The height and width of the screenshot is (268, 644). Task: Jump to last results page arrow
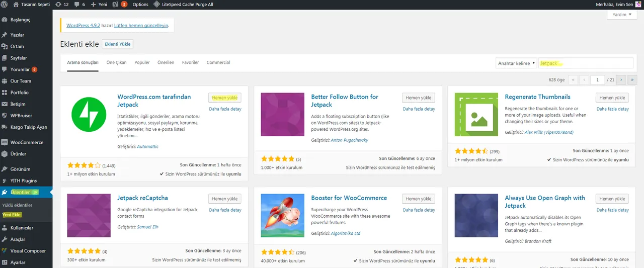coord(632,79)
